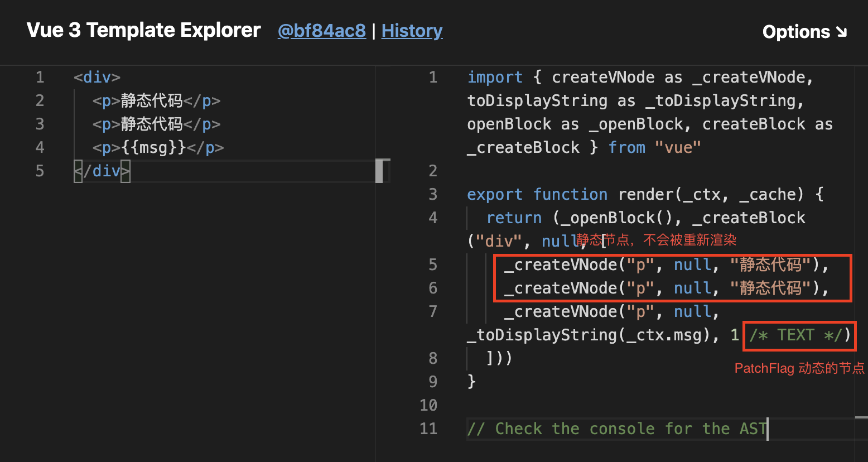Image resolution: width=868 pixels, height=462 pixels.
Task: Click _toDisplayString(_ctx.msg) expression
Action: click(589, 335)
